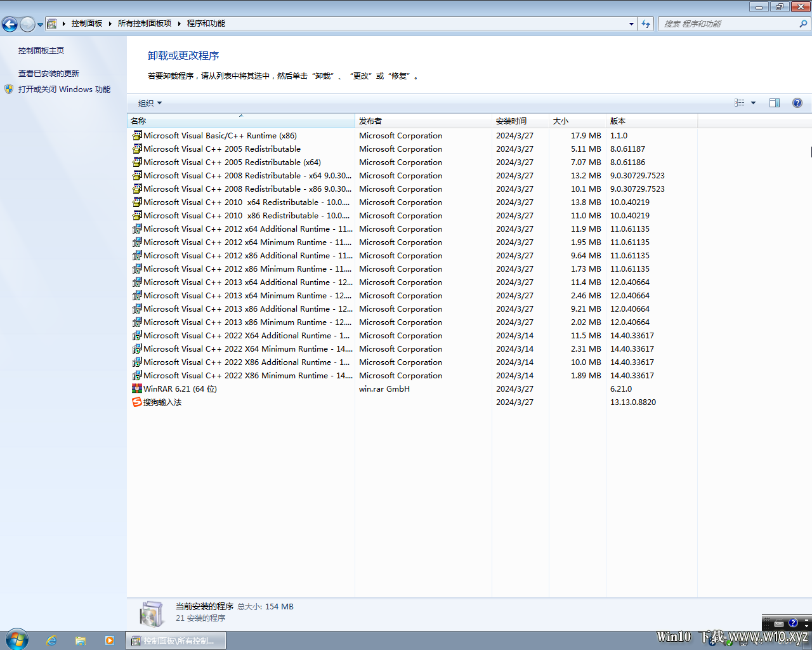Click the 17.9 MB size cell
The image size is (812, 650).
click(586, 135)
